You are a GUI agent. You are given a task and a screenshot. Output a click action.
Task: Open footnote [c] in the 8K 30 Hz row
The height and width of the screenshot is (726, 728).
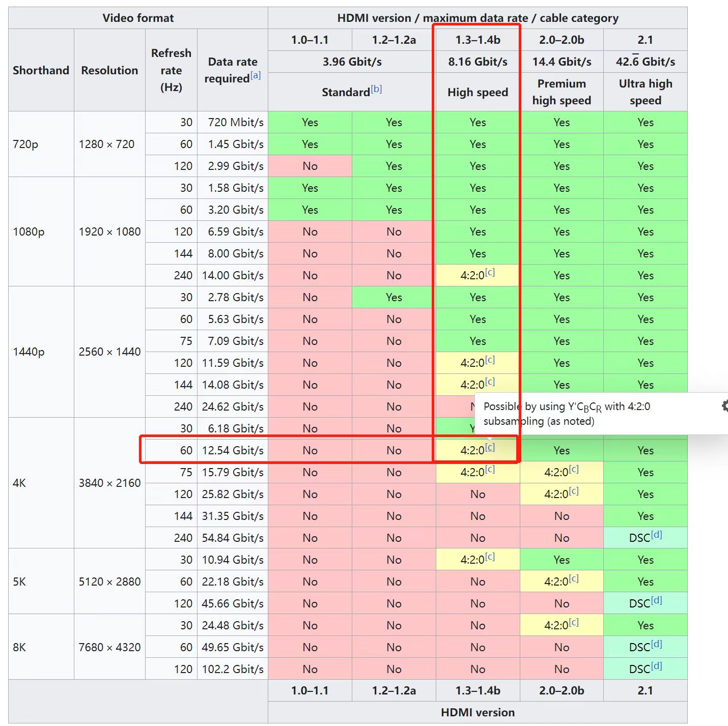pos(574,622)
